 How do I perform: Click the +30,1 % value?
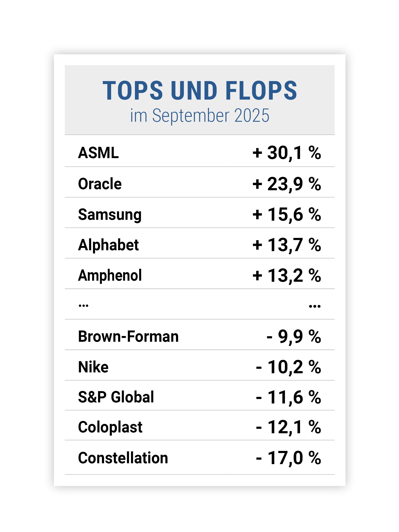tap(286, 153)
